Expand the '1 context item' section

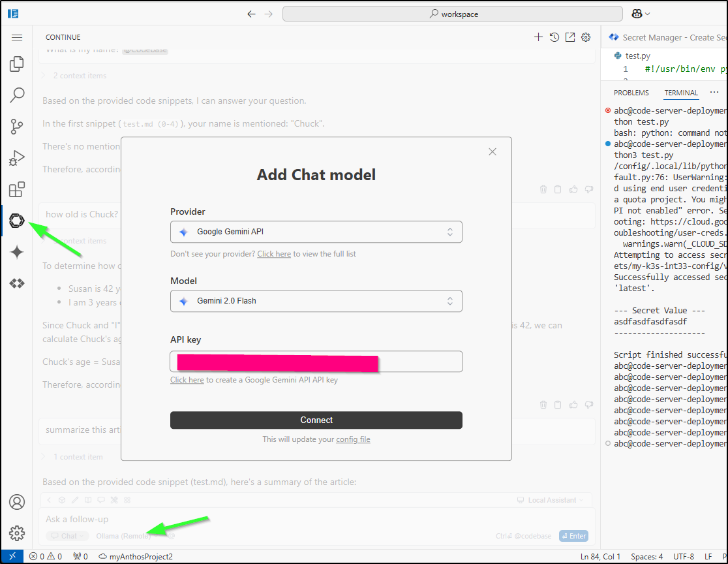click(x=73, y=457)
